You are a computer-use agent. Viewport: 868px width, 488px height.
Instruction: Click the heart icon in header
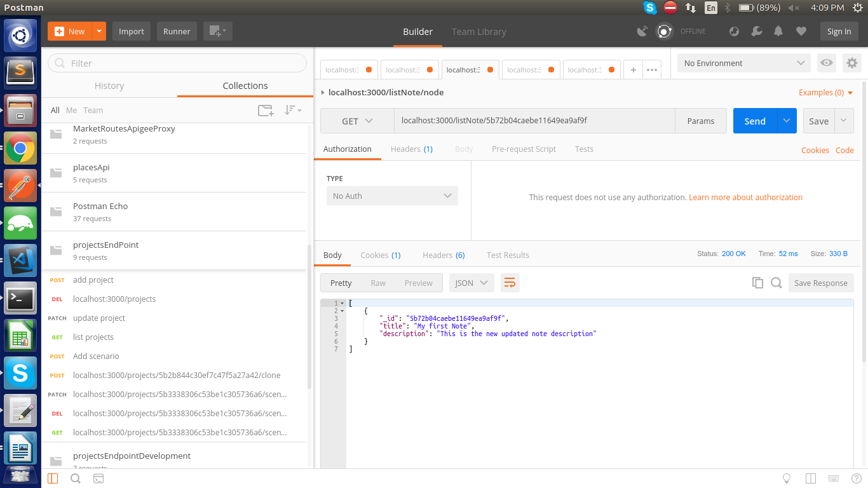point(801,31)
